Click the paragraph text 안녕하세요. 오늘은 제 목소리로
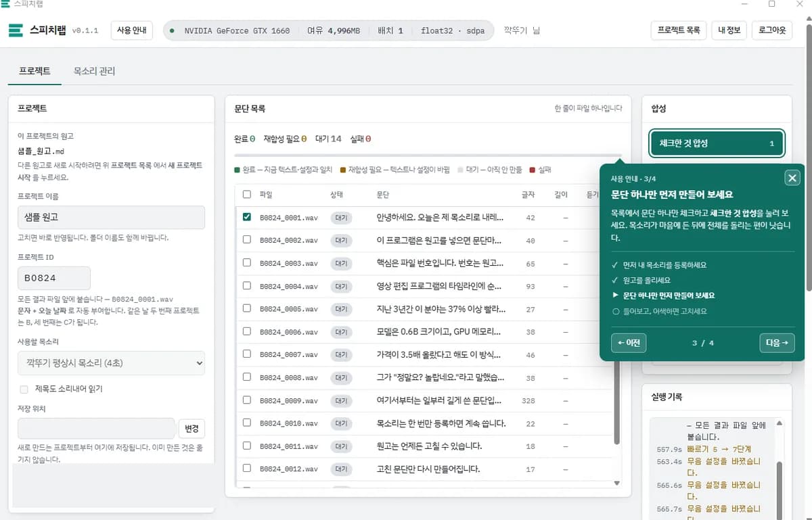The image size is (812, 520). (440, 218)
